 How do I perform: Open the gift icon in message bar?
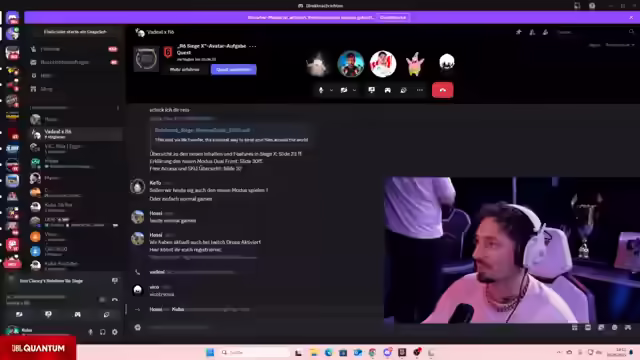click(575, 327)
